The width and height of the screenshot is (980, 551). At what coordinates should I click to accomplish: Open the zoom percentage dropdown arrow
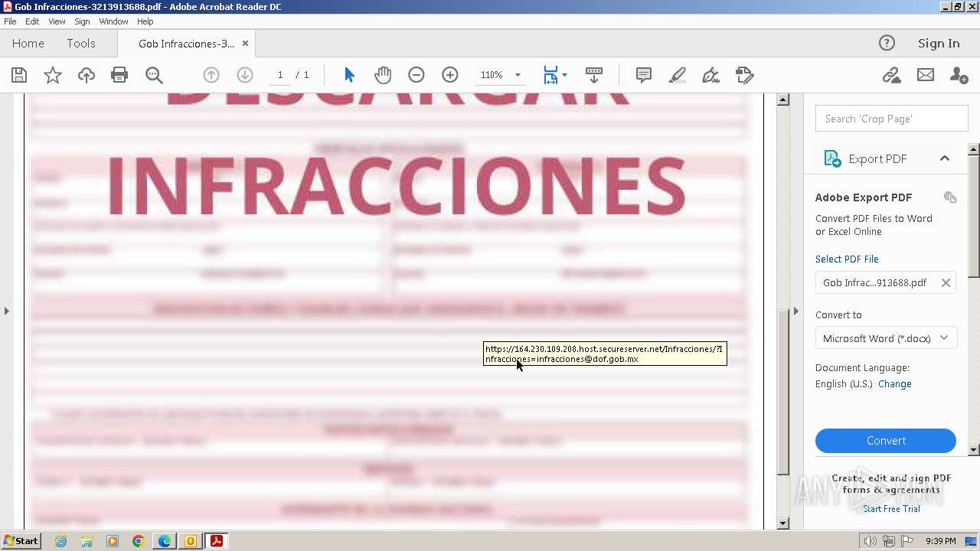point(518,75)
